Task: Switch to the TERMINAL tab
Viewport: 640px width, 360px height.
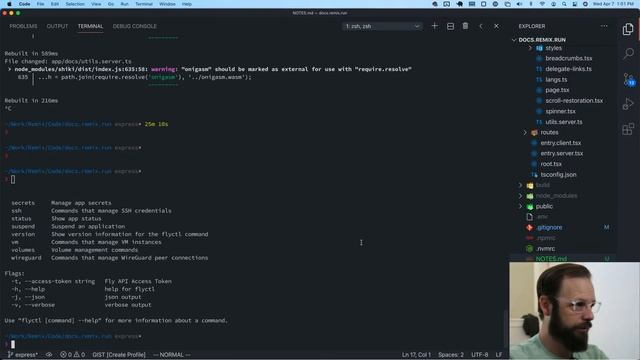Action: (x=90, y=26)
